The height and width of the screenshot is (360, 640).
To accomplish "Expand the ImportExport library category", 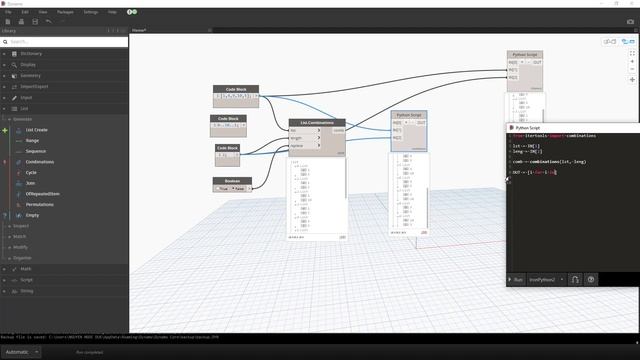I will pyautogui.click(x=4, y=87).
